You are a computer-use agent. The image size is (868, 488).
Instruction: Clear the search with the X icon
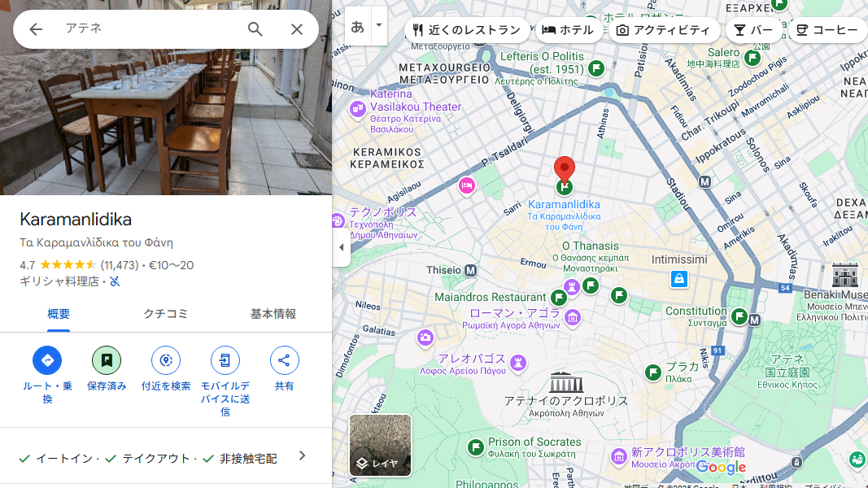click(297, 29)
